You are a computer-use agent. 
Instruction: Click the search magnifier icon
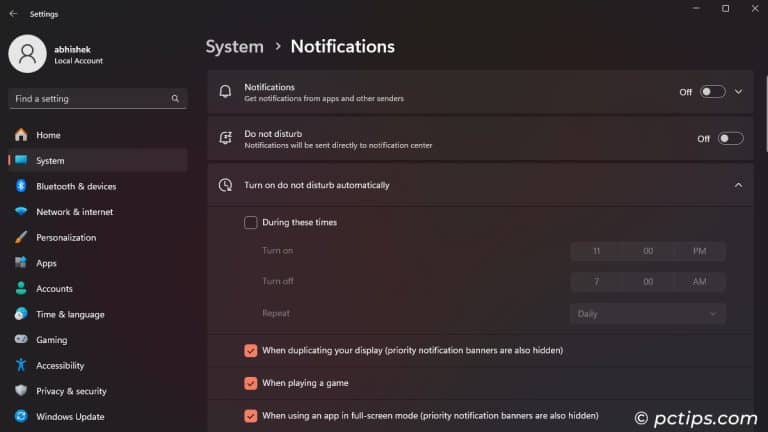[175, 99]
